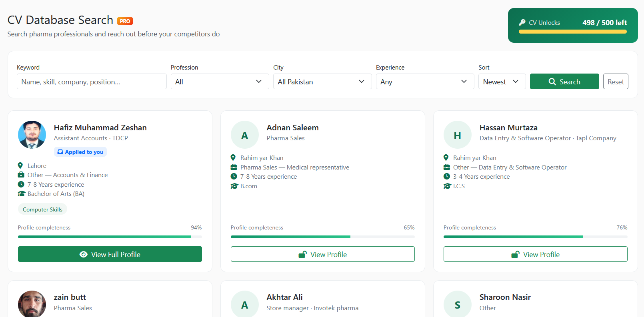Click the PRO badge next to the title
The width and height of the screenshot is (644, 317).
coord(125,21)
